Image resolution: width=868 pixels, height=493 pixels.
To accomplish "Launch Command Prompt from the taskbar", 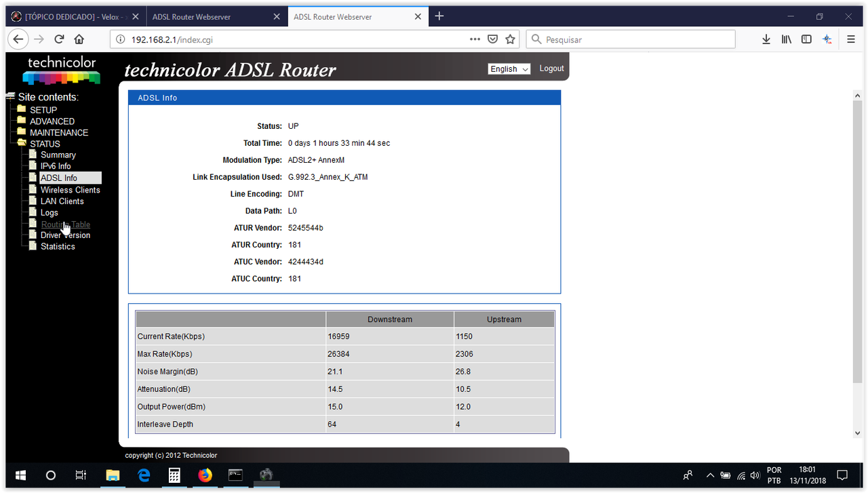I will [x=235, y=475].
